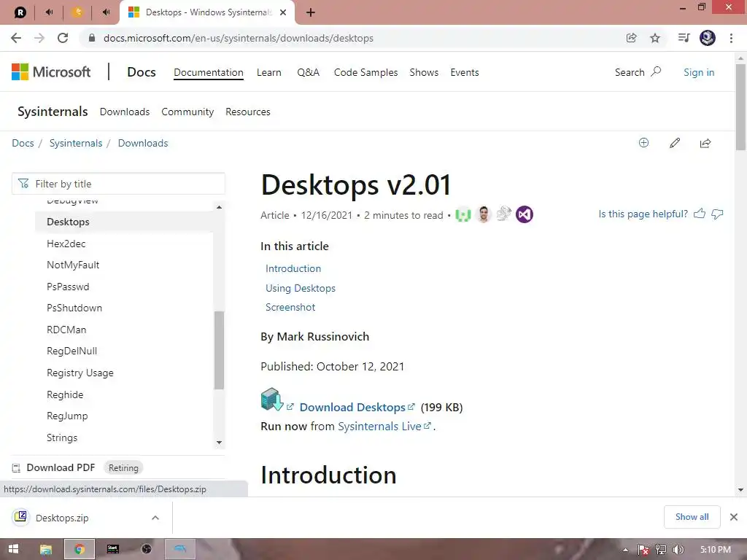This screenshot has width=747, height=560.
Task: Open Community menu
Action: 187,112
